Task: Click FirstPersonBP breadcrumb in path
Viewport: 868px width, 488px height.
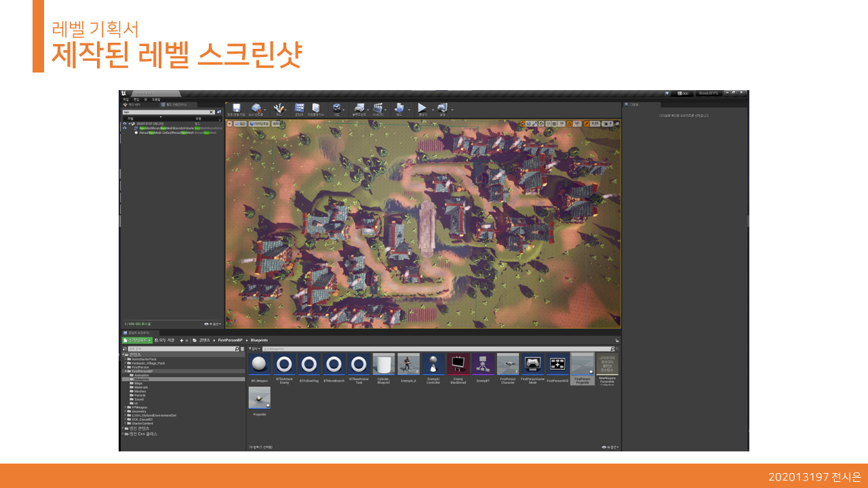Action: pos(230,340)
